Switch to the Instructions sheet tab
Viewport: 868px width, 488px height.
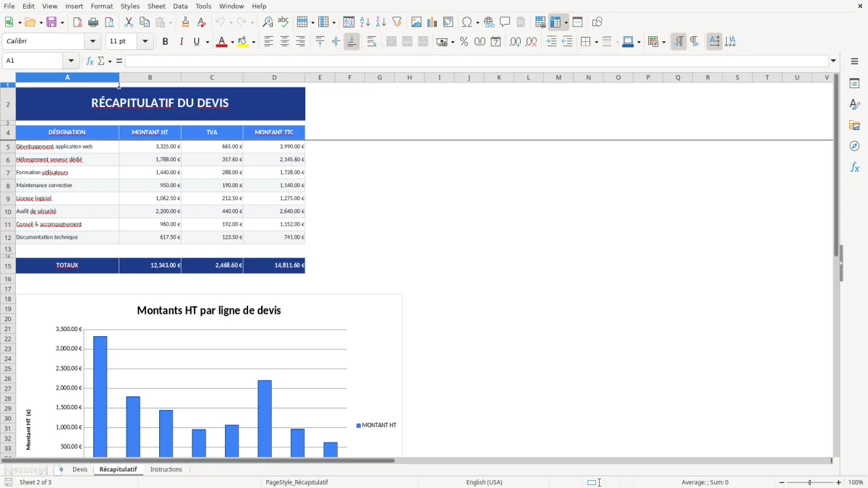tap(166, 469)
